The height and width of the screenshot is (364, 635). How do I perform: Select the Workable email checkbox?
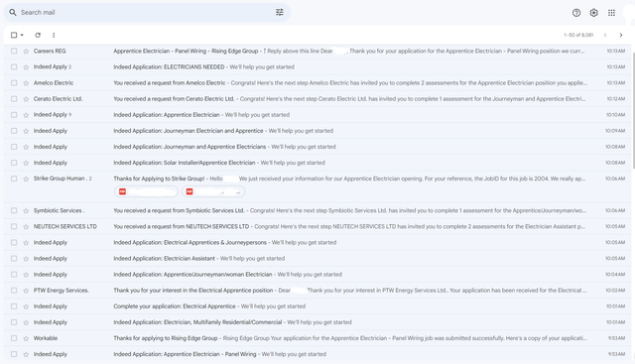pyautogui.click(x=14, y=338)
